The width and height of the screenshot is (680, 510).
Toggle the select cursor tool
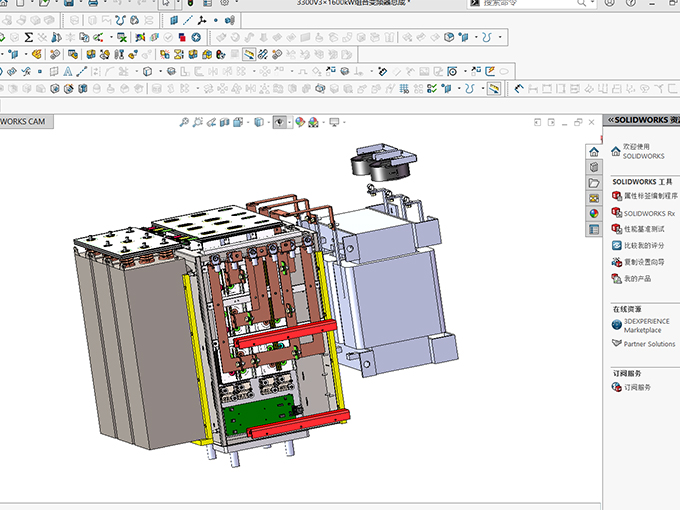[166, 3]
